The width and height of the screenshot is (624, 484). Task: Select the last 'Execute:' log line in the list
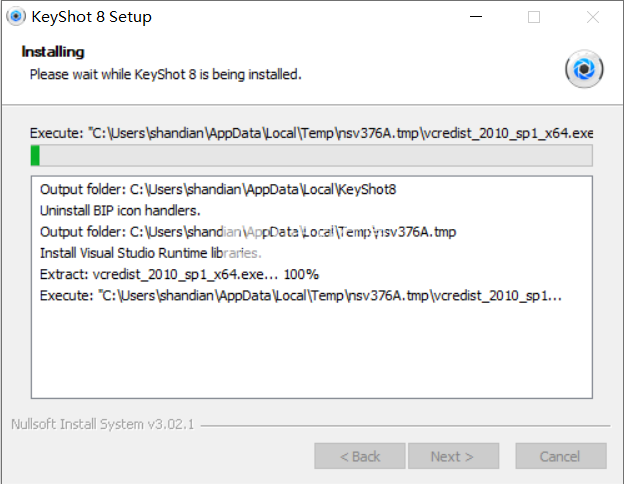point(300,296)
